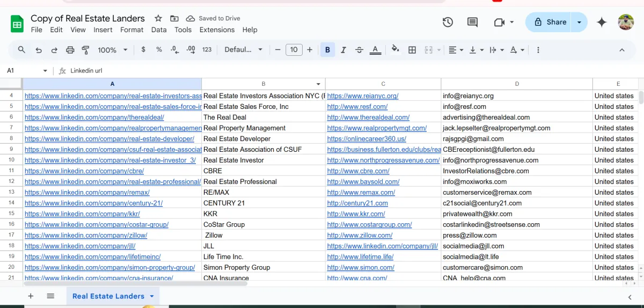Open the Extensions menu
Viewport: 644px width, 308px height.
point(217,30)
